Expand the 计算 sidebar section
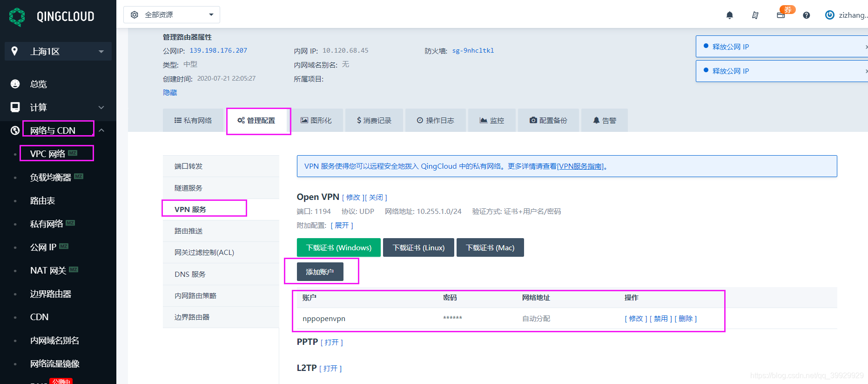Image resolution: width=868 pixels, height=384 pixels. click(101, 108)
